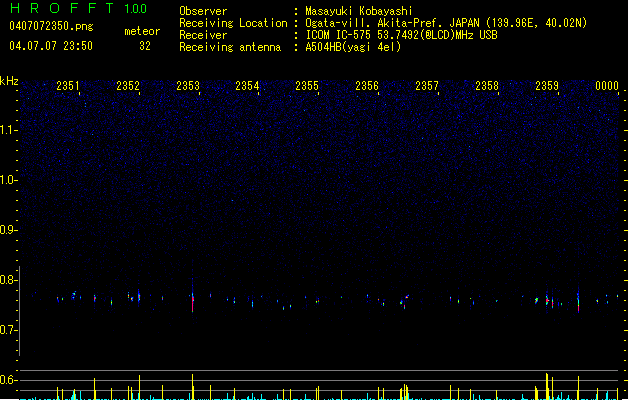Click the meteor label
The height and width of the screenshot is (400, 629).
point(142,31)
